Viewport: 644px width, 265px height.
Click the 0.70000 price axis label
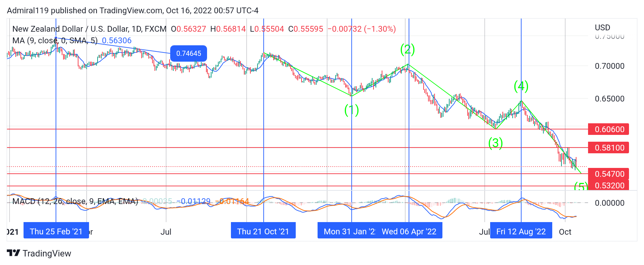pos(610,66)
